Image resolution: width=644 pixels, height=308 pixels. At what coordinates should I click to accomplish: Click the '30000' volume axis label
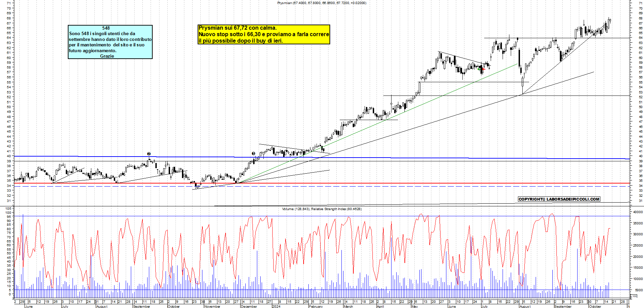click(638, 234)
